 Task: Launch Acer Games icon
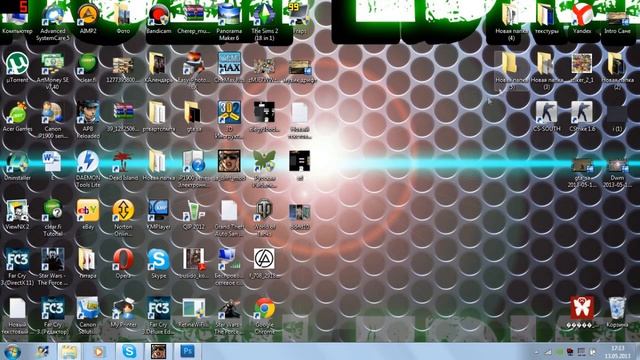[17, 117]
